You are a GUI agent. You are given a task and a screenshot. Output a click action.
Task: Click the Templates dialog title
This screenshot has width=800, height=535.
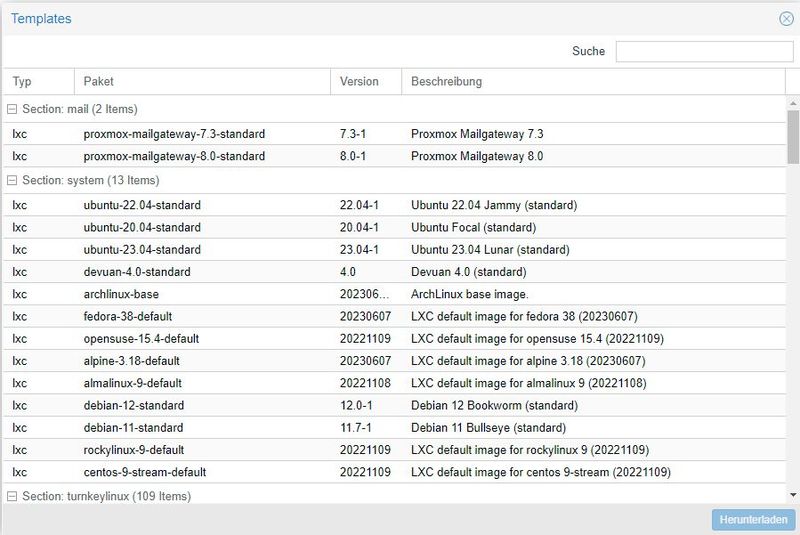41,19
